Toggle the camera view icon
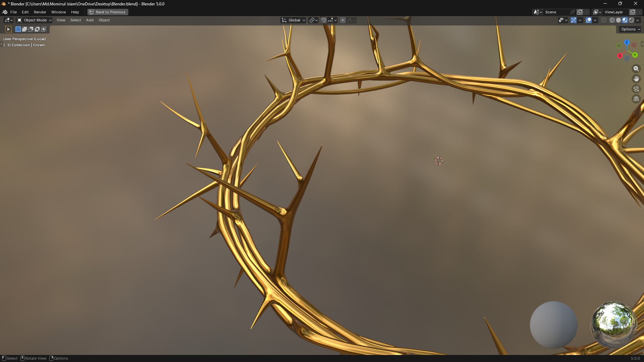 coord(636,89)
